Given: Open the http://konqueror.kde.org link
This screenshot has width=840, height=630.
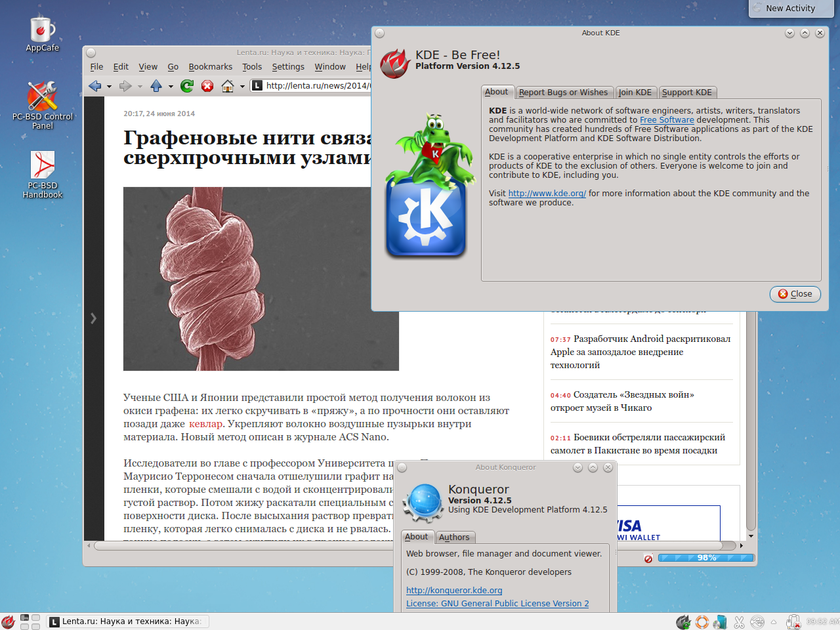Looking at the screenshot, I should 454,591.
